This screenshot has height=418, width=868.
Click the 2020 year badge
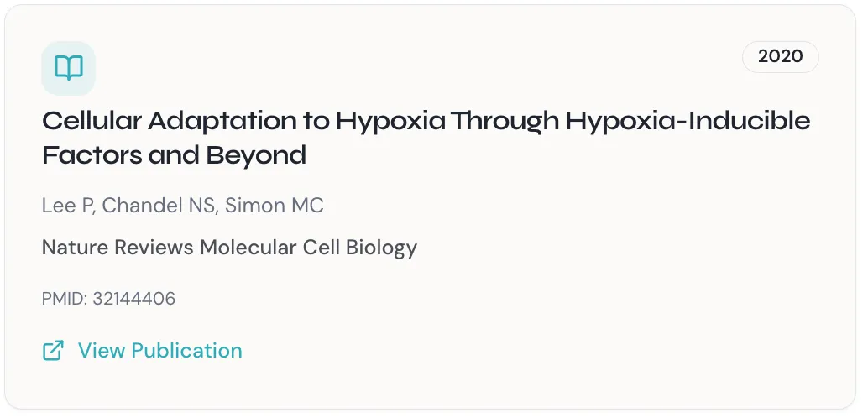pos(780,57)
